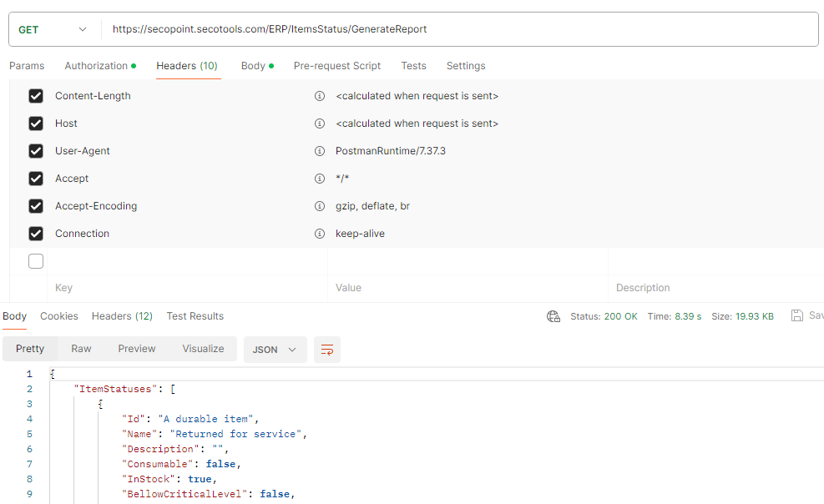Open the Cookies tab in the response pane
The height and width of the screenshot is (504, 824).
(x=58, y=316)
